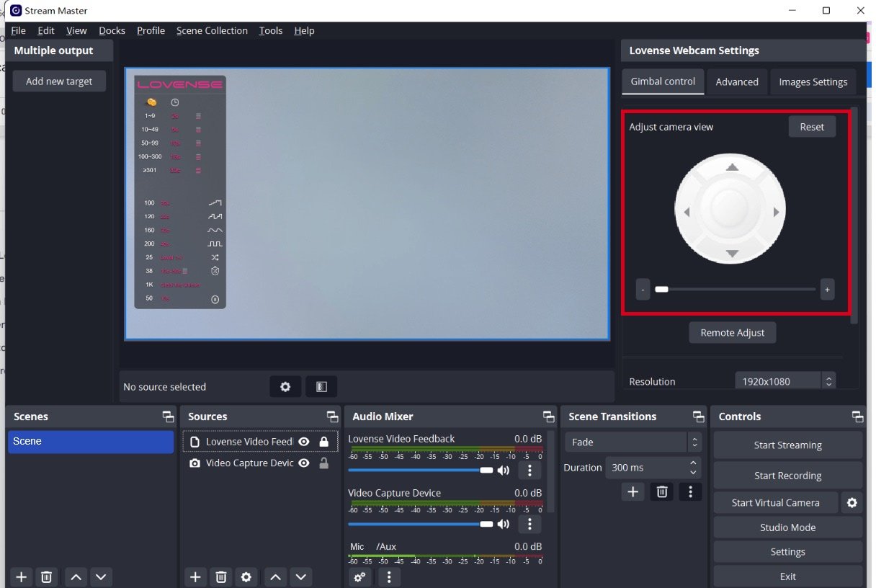876x588 pixels.
Task: Switch to the Advanced tab
Action: click(736, 81)
